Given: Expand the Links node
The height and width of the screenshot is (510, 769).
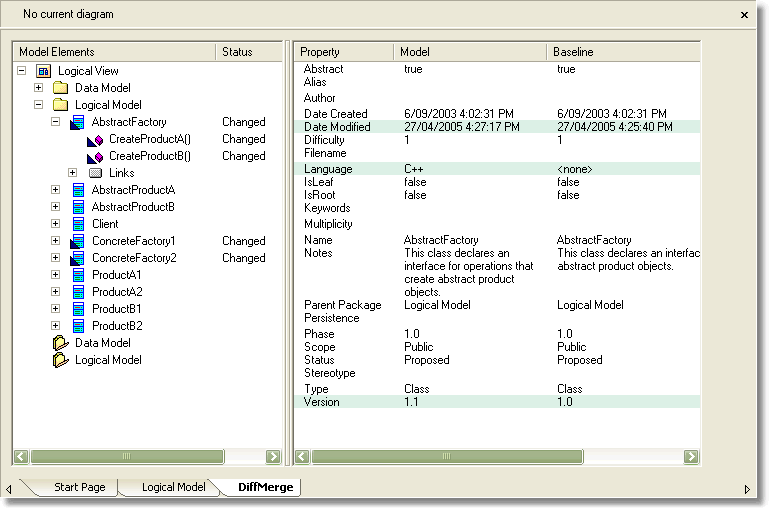Looking at the screenshot, I should pyautogui.click(x=73, y=173).
